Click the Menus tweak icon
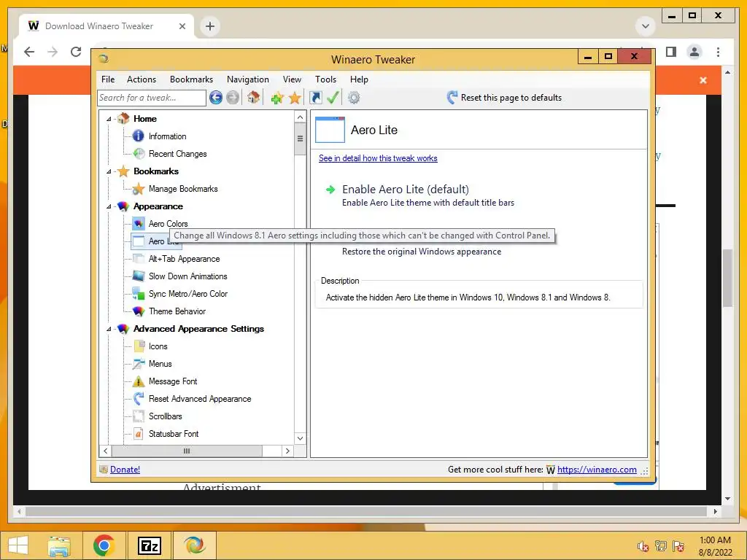Image resolution: width=747 pixels, height=560 pixels. click(139, 364)
